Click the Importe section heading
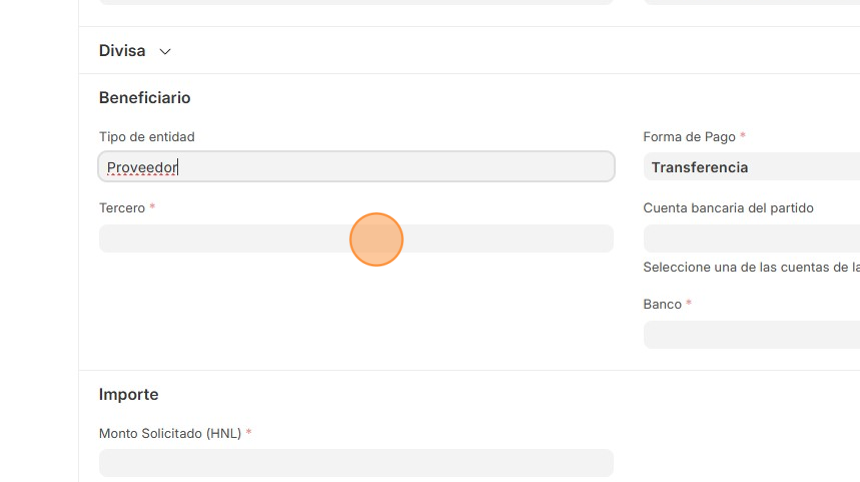The height and width of the screenshot is (482, 860). (129, 395)
